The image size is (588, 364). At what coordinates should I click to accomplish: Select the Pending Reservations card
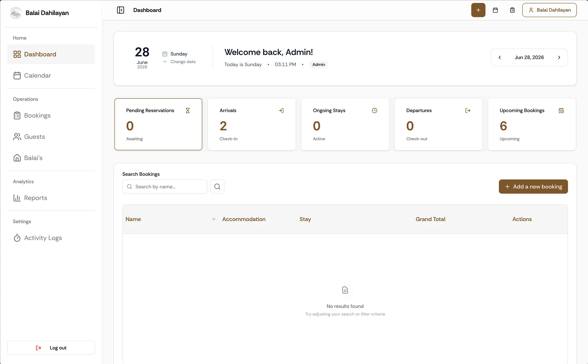coord(158,124)
